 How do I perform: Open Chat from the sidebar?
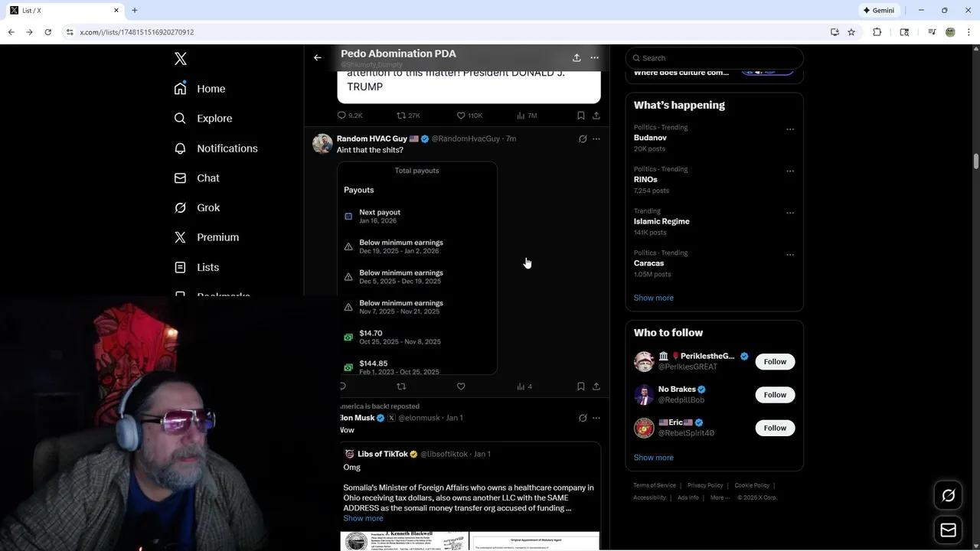click(x=197, y=178)
